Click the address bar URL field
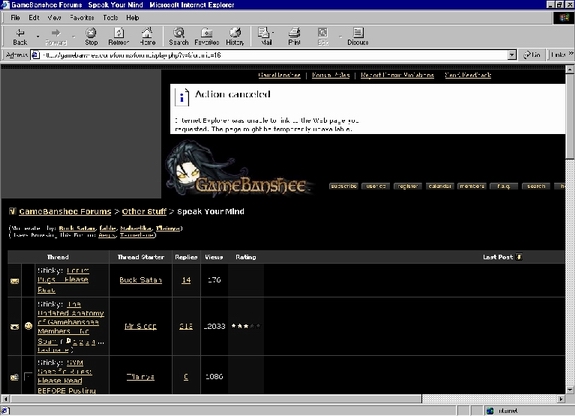Viewport: 575px width, 416px height. pos(273,55)
